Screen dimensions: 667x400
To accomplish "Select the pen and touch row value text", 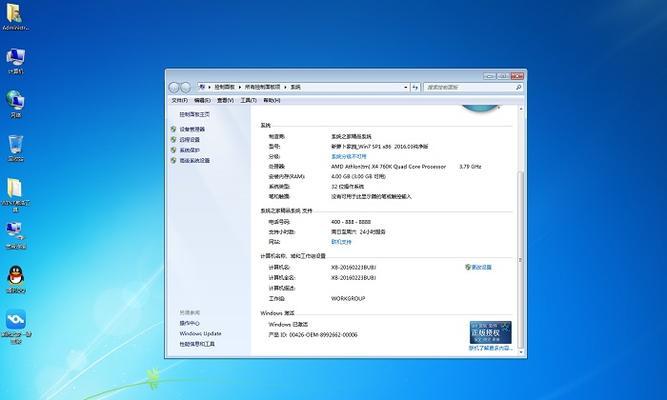I will pos(371,197).
